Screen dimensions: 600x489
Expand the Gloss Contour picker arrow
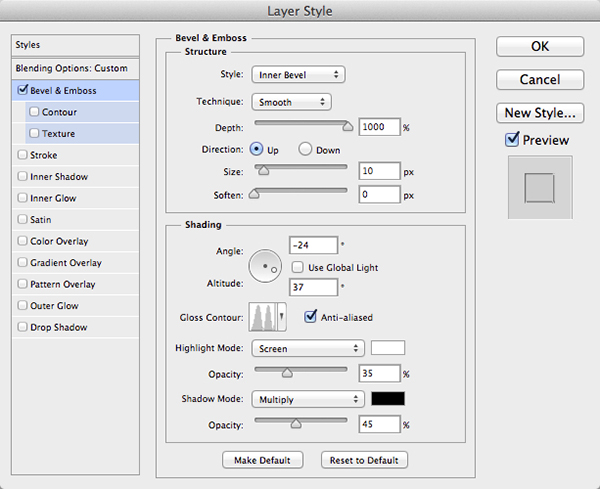point(282,318)
